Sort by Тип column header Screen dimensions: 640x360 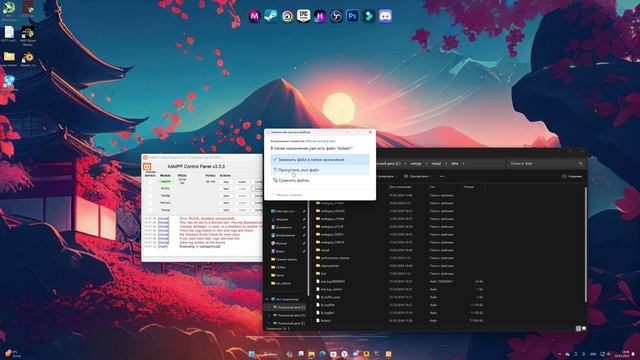[x=433, y=187]
